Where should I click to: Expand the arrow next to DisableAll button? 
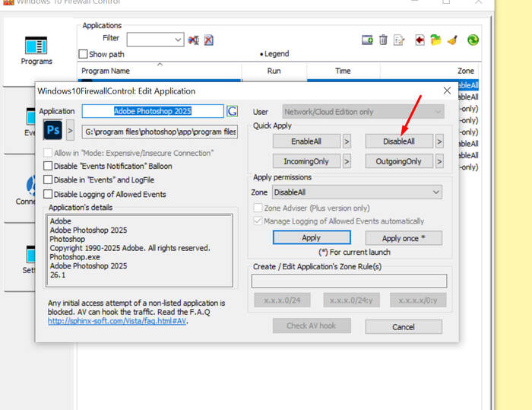click(x=440, y=141)
